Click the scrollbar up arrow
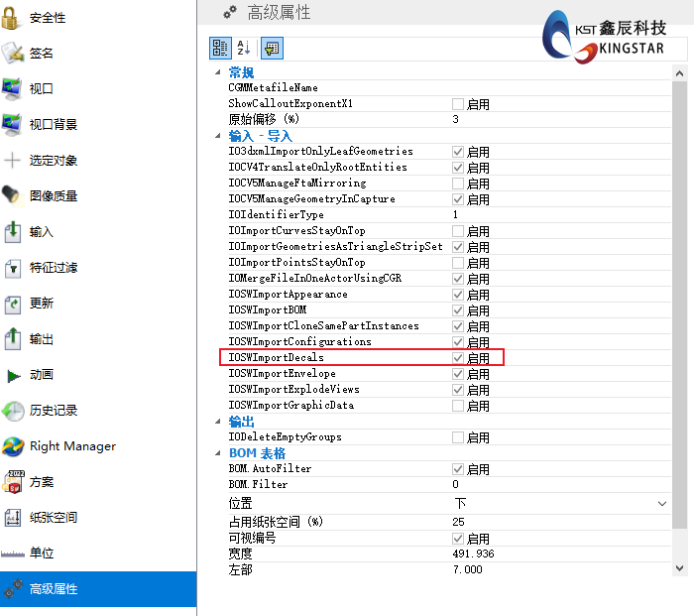 tap(679, 73)
